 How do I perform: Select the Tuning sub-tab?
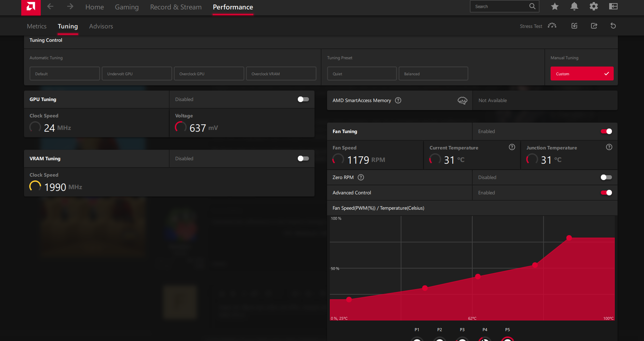point(68,26)
